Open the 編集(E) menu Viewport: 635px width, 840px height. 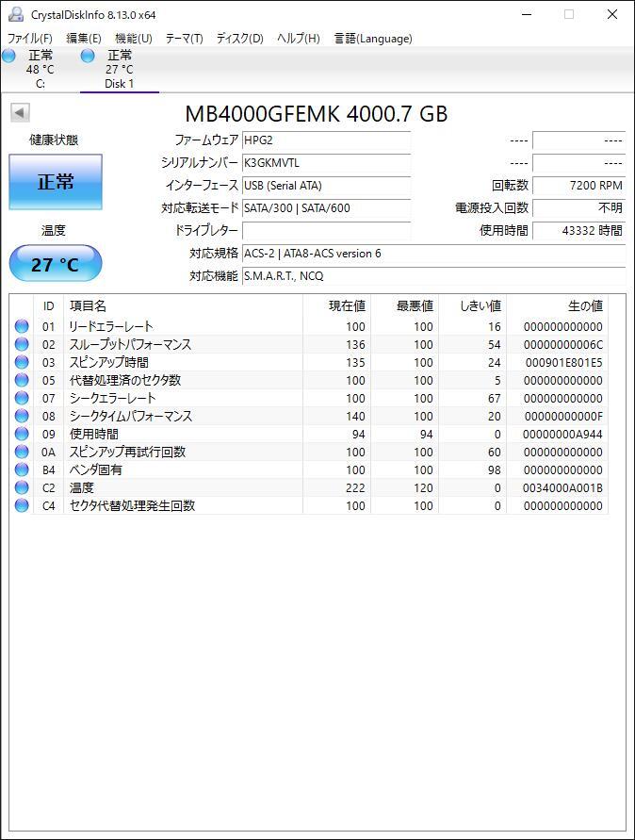tap(84, 38)
